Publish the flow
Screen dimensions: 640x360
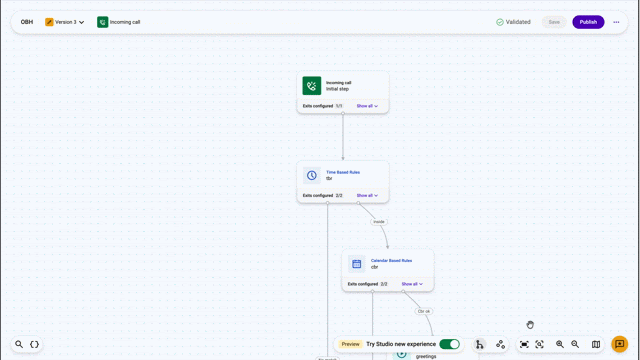pos(588,22)
